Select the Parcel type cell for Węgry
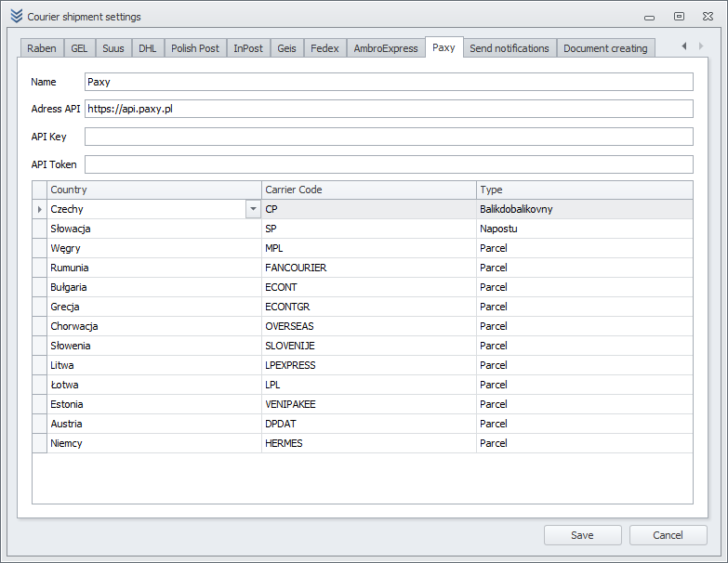728x563 pixels. 585,248
